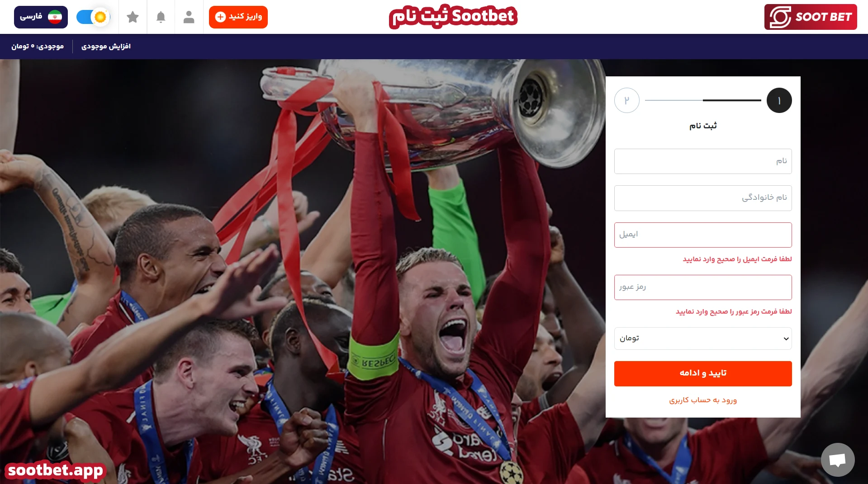Click the تایید و ادامه button
This screenshot has width=868, height=484.
[x=703, y=374]
